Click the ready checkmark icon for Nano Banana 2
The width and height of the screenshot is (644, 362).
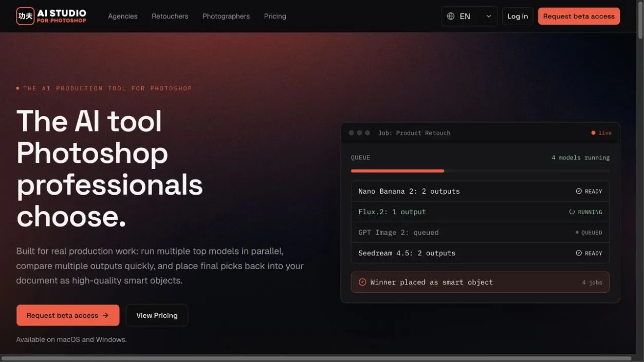click(579, 191)
